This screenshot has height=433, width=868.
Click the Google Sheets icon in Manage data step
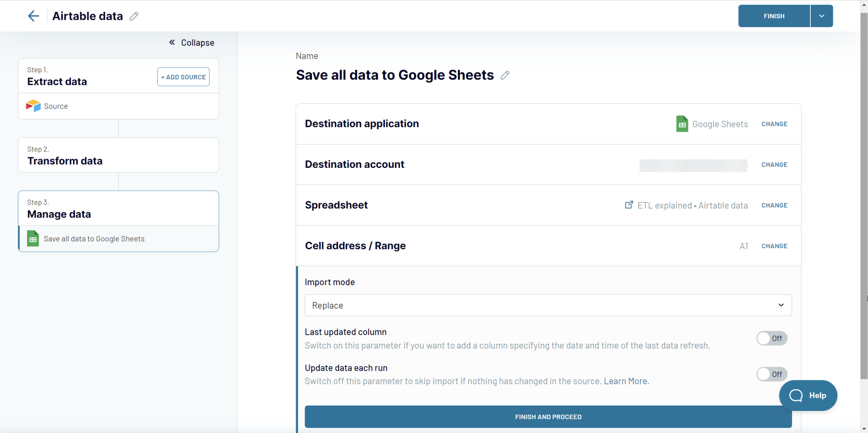pyautogui.click(x=33, y=239)
